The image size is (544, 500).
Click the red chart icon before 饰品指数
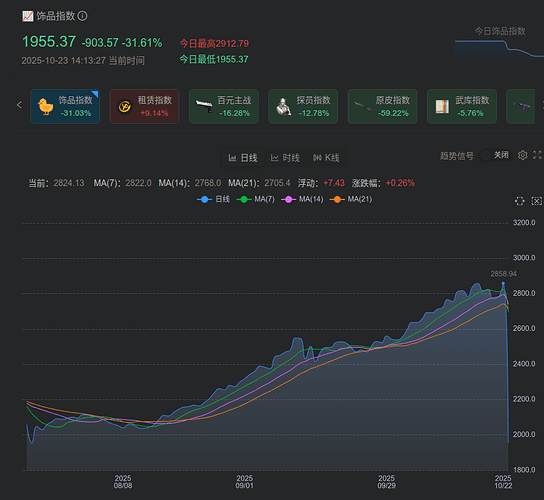click(28, 16)
